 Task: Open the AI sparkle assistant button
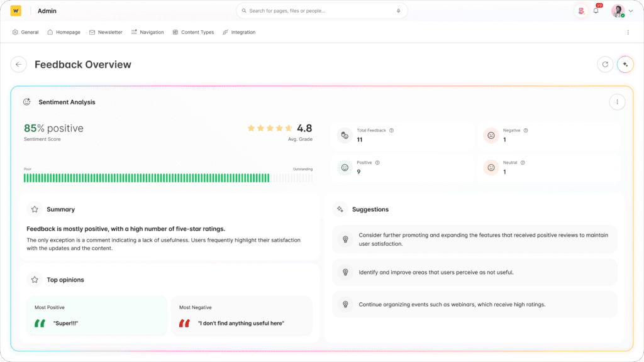click(x=625, y=64)
